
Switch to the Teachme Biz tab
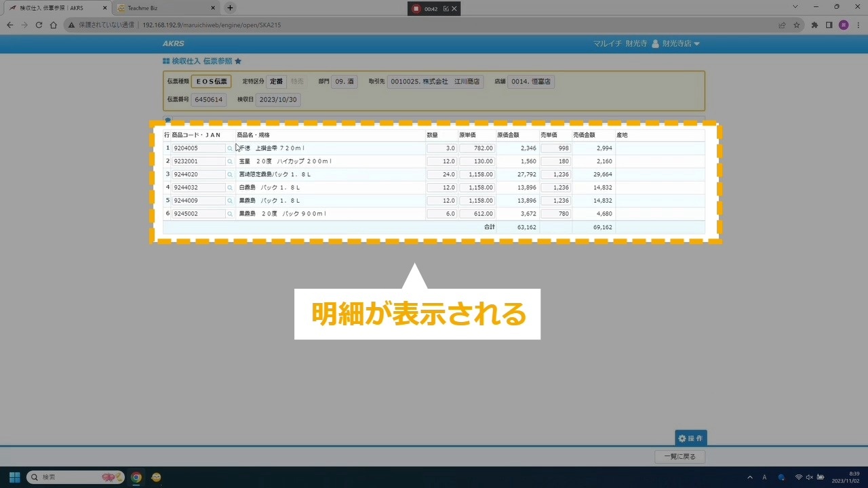pyautogui.click(x=163, y=8)
